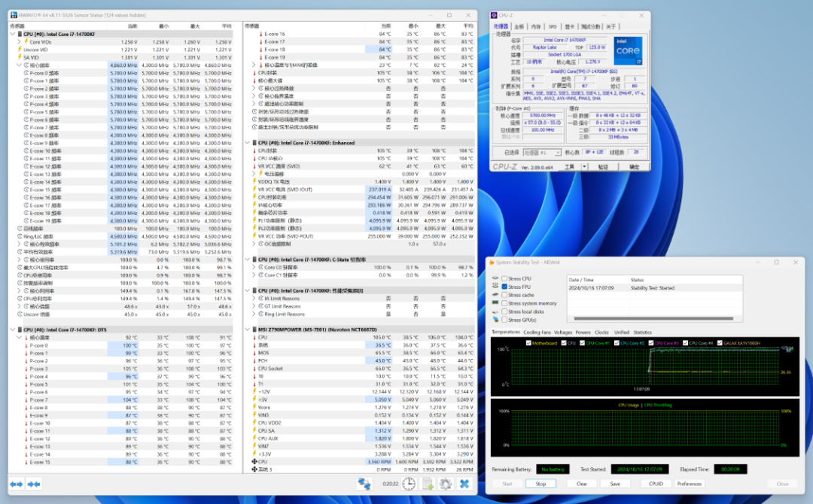
Task: Click the Preferences button in AIDA64
Action: point(689,484)
